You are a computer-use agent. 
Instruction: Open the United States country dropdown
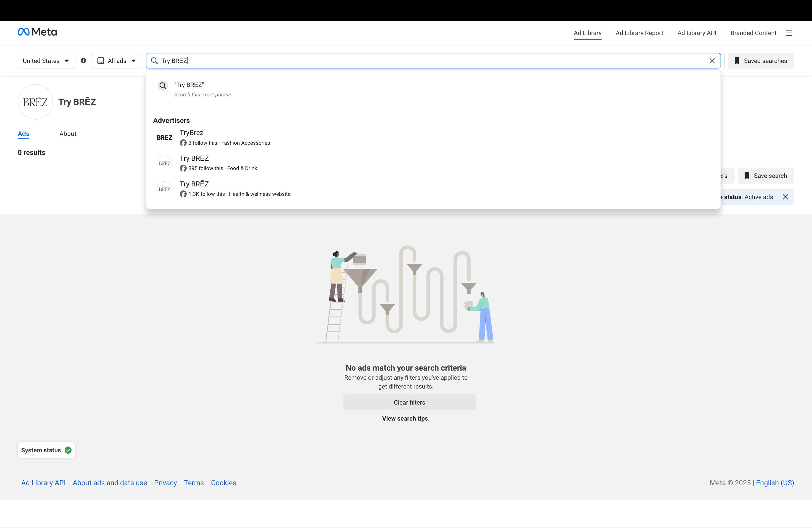coord(46,61)
